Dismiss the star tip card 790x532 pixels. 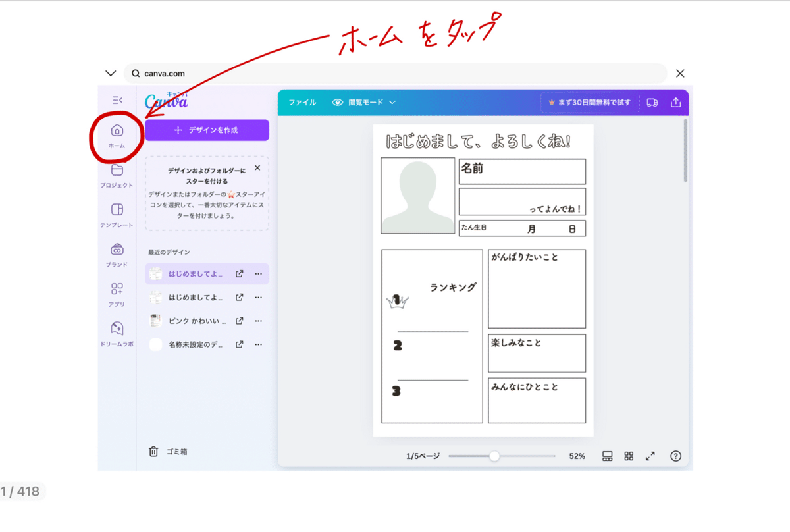tap(257, 168)
